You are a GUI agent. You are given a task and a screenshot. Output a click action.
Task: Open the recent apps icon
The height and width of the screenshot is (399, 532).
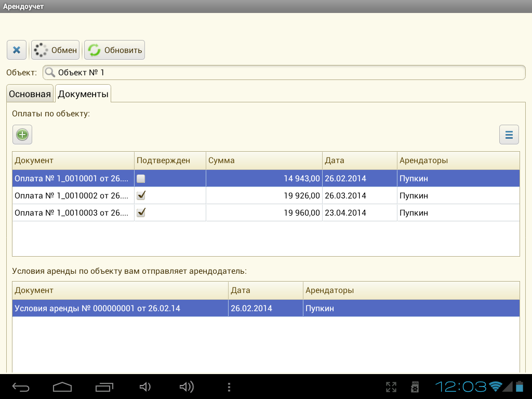point(104,387)
